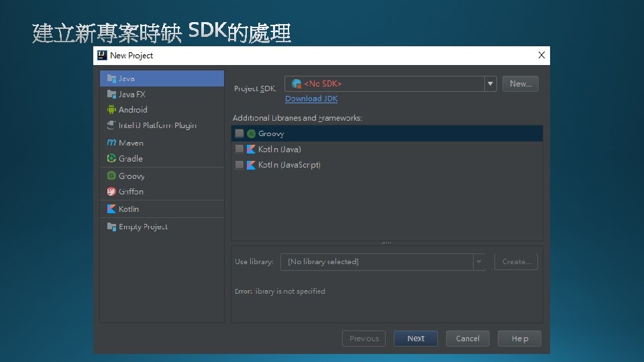Click the 'Use library:' label
This screenshot has height=362, width=644.
(x=254, y=262)
